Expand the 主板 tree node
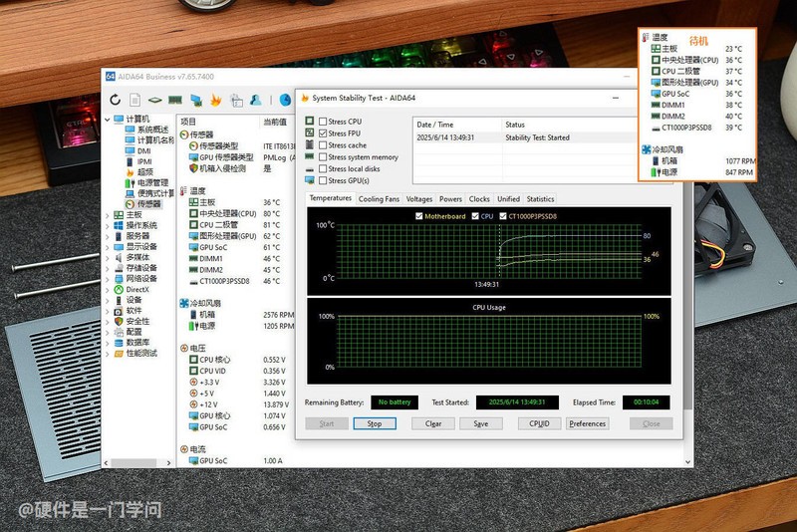Viewport: 797px width, 532px height. pyautogui.click(x=108, y=215)
